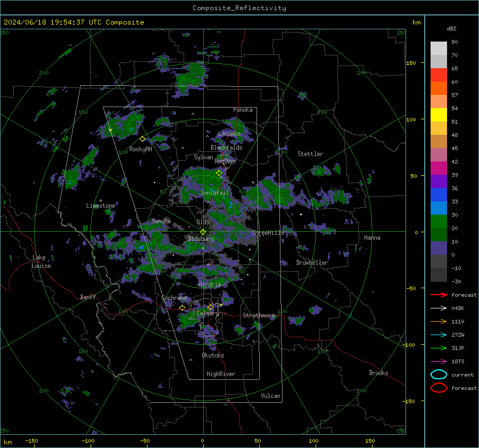Click the '18TS' legend label
Image resolution: width=479 pixels, height=448 pixels.
coord(458,362)
